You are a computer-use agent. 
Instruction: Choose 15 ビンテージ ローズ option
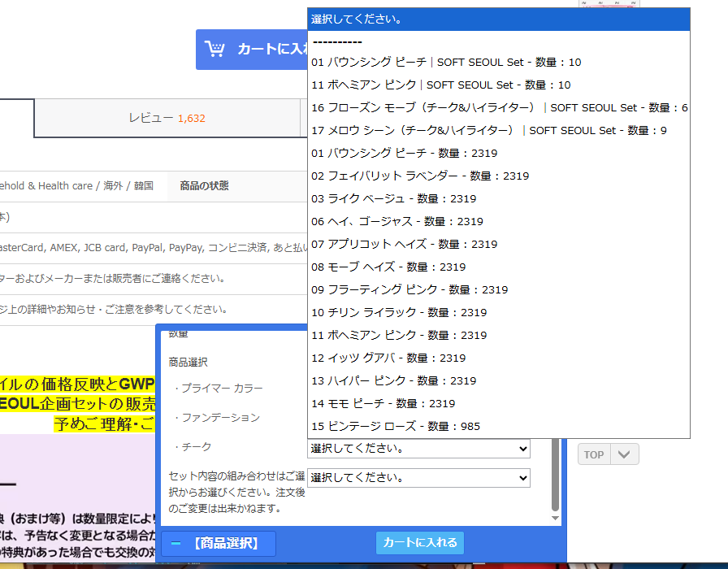click(396, 426)
